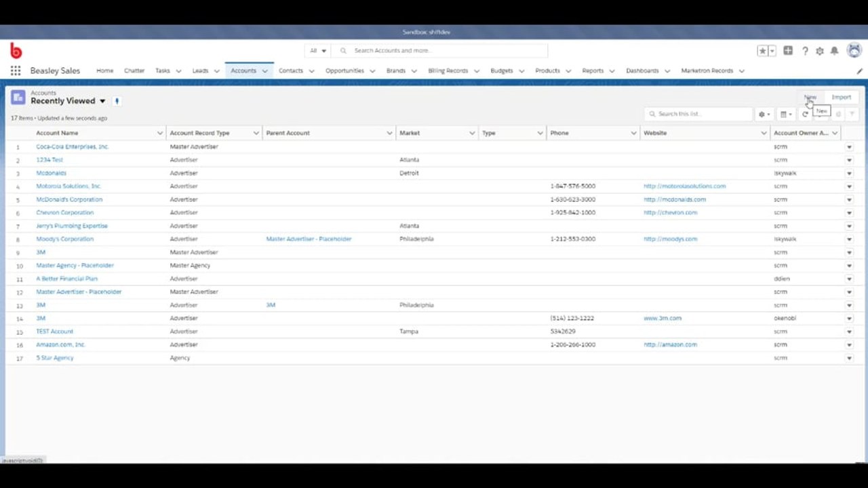Expand the Accounts tab menu chevron

[265, 70]
